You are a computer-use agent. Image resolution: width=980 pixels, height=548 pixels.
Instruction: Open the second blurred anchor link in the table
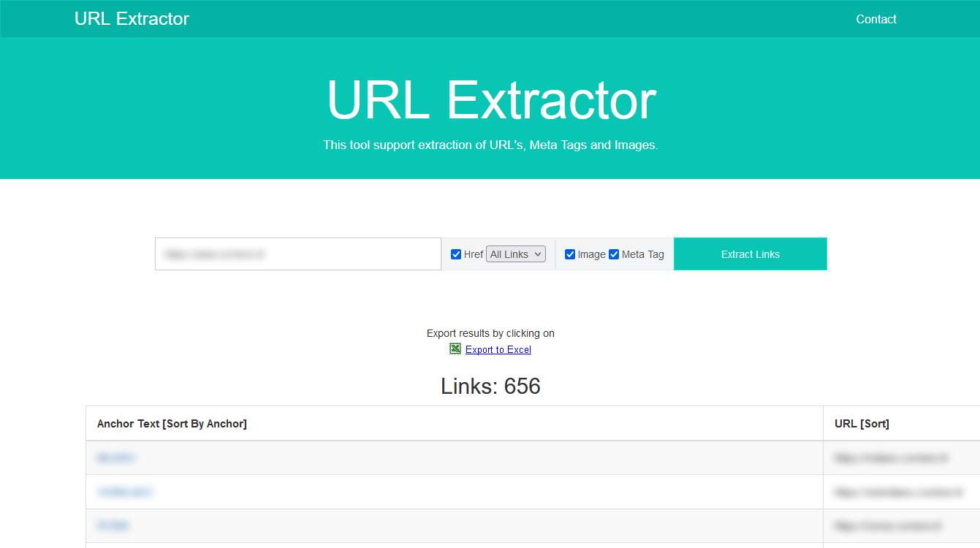coord(125,492)
